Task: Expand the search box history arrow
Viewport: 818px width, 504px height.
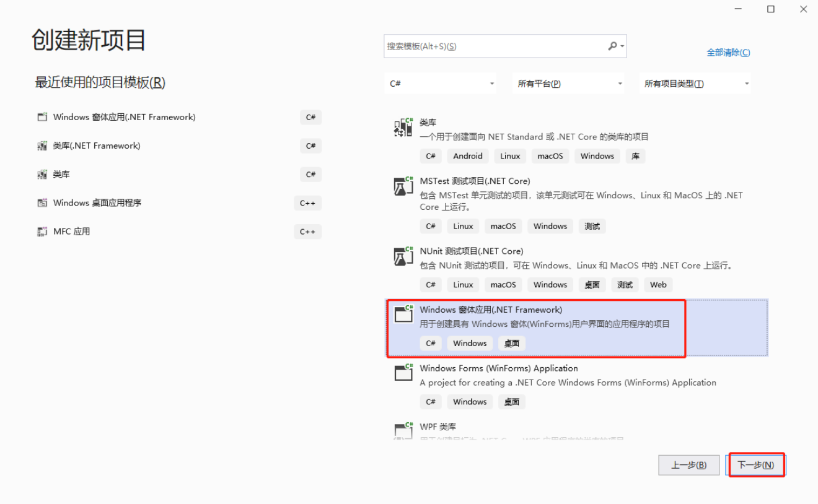Action: coord(622,46)
